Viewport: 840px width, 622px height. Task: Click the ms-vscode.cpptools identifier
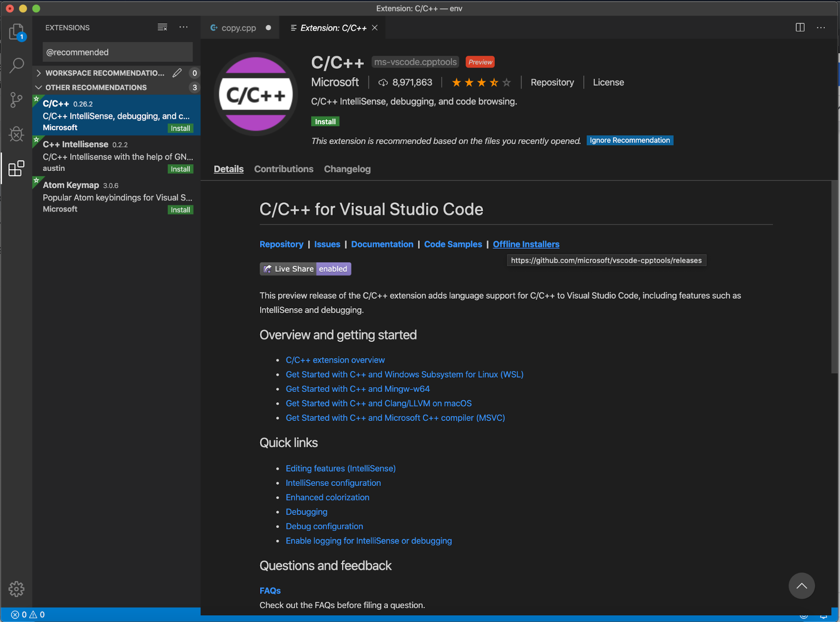coord(415,62)
